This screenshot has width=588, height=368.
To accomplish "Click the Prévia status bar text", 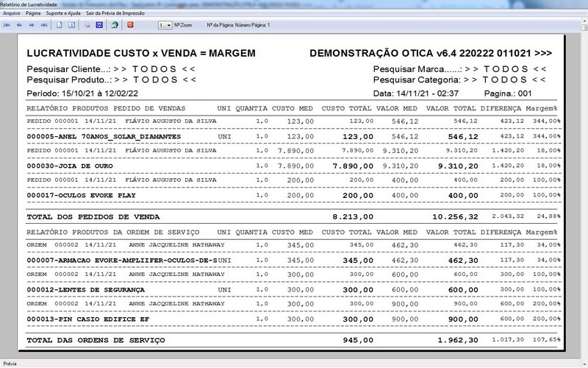I will [x=10, y=364].
